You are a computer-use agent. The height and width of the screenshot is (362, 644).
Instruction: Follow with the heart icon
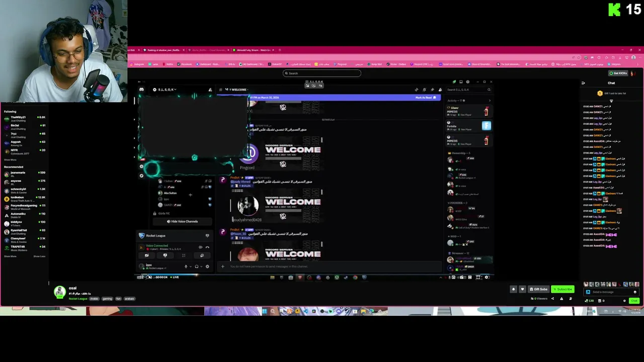click(x=522, y=289)
